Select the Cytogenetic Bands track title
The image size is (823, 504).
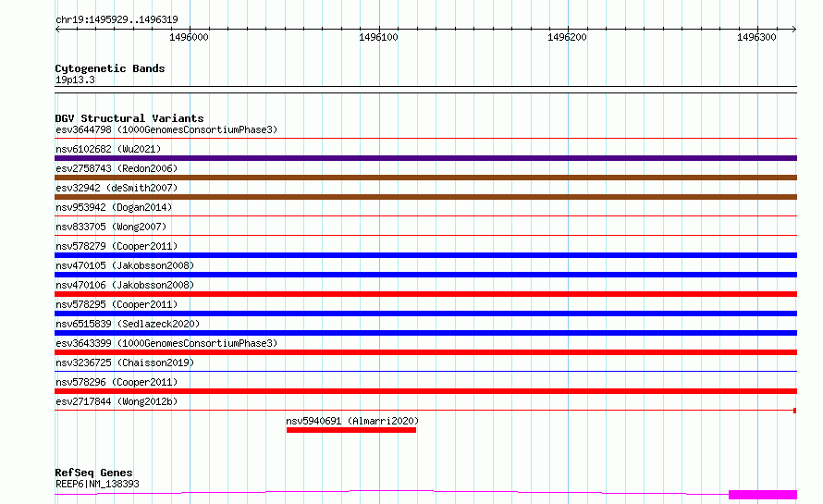tap(110, 68)
